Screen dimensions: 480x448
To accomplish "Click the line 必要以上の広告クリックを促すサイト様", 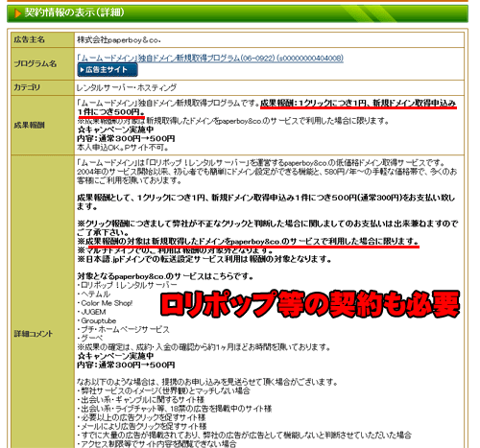I will (141, 417).
